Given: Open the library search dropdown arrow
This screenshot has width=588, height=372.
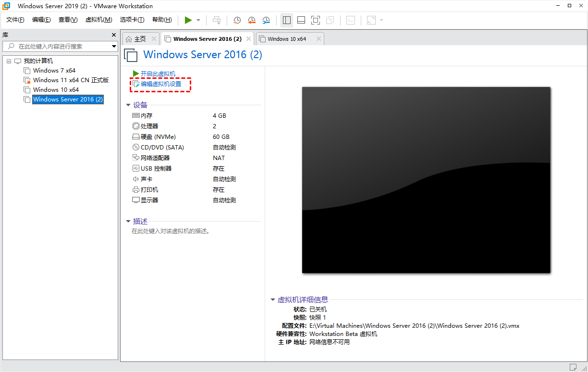Looking at the screenshot, I should pyautogui.click(x=114, y=46).
